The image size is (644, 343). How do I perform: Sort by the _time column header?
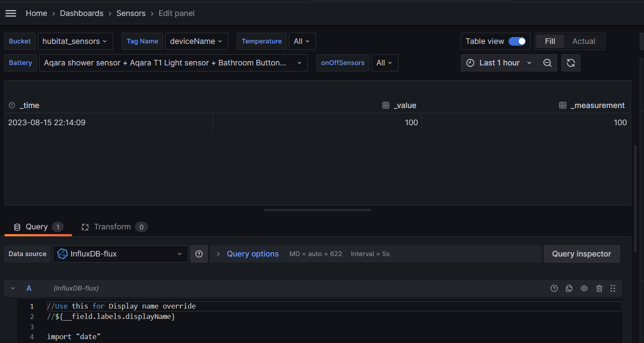(x=29, y=105)
